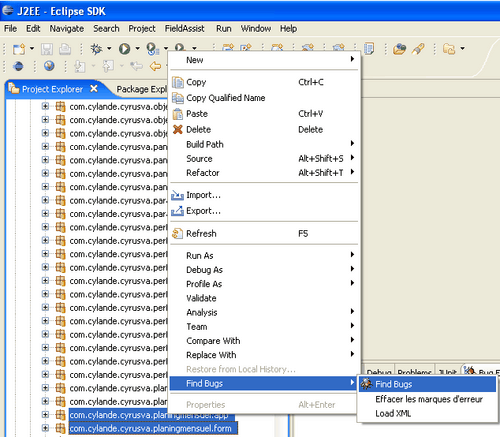500x437 pixels.
Task: Click the yellow folder toolbar icon
Action: 449,49
